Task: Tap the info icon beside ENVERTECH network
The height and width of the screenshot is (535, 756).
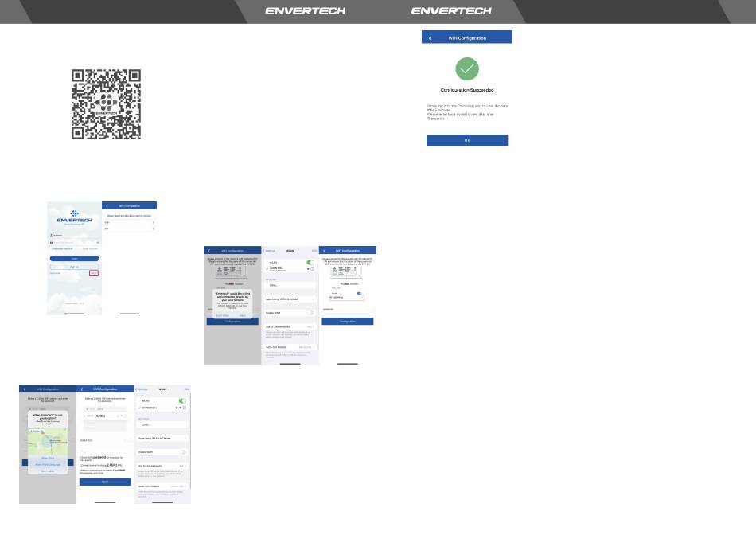Action: [x=185, y=408]
